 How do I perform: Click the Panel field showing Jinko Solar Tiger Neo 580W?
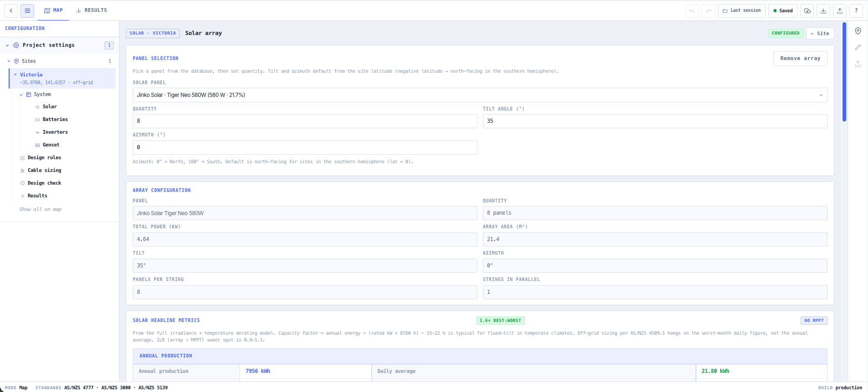[305, 213]
